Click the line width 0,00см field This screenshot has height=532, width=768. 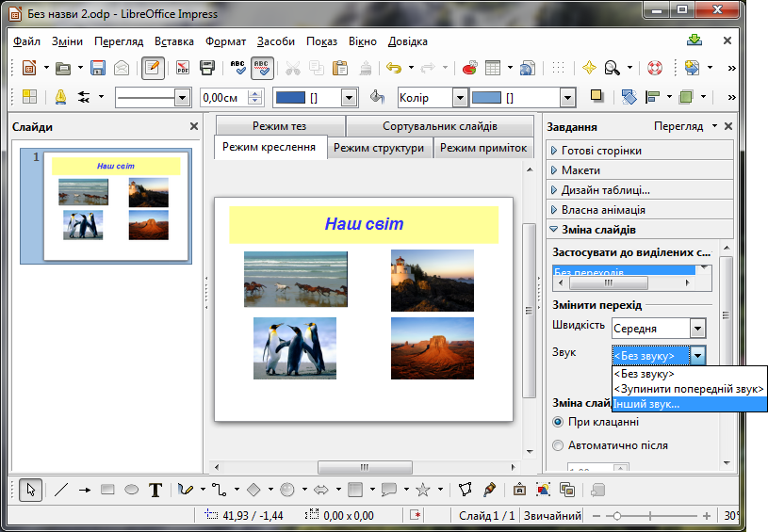pos(224,98)
